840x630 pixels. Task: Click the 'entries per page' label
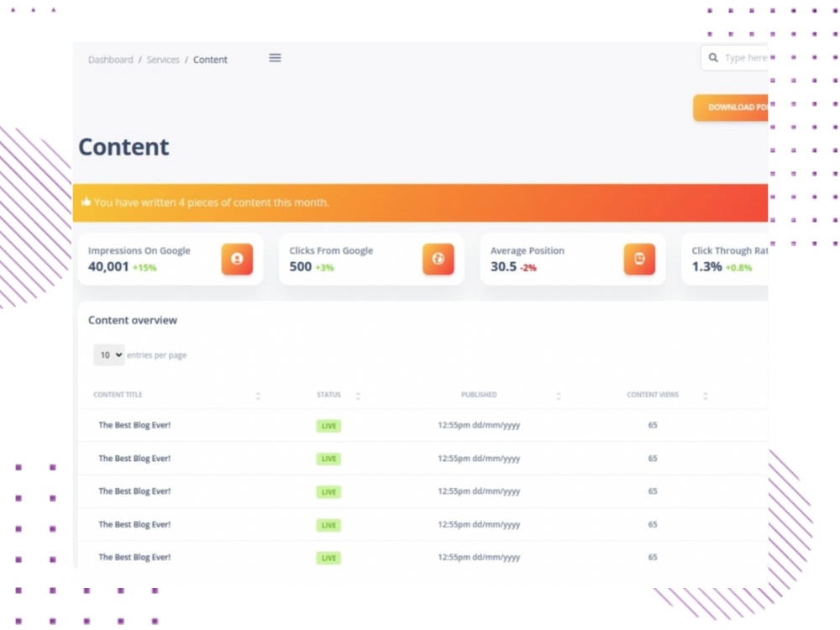coord(156,355)
